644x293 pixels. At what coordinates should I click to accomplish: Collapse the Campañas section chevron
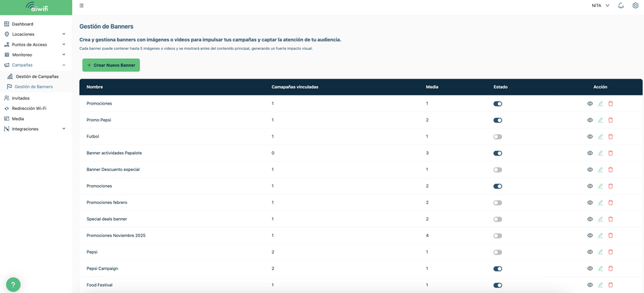point(64,65)
